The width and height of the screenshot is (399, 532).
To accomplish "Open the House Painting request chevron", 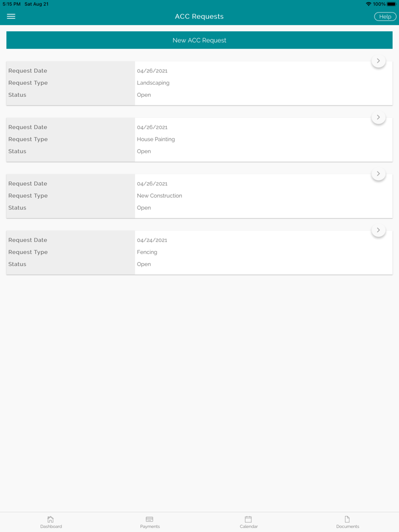I will click(x=378, y=116).
